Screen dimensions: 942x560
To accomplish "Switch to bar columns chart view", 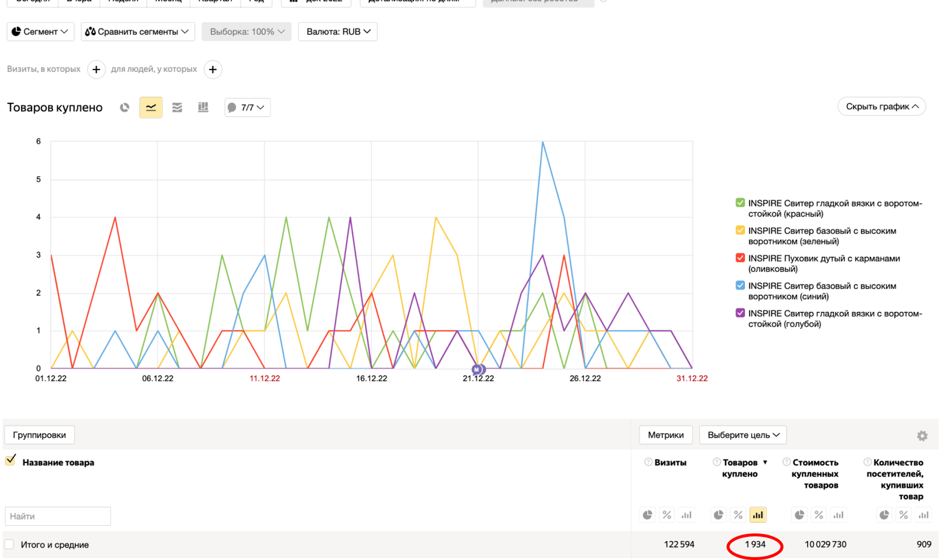I will [x=203, y=107].
